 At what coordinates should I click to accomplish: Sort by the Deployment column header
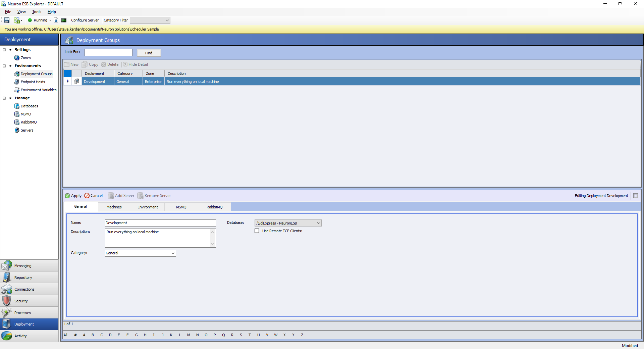(x=98, y=73)
